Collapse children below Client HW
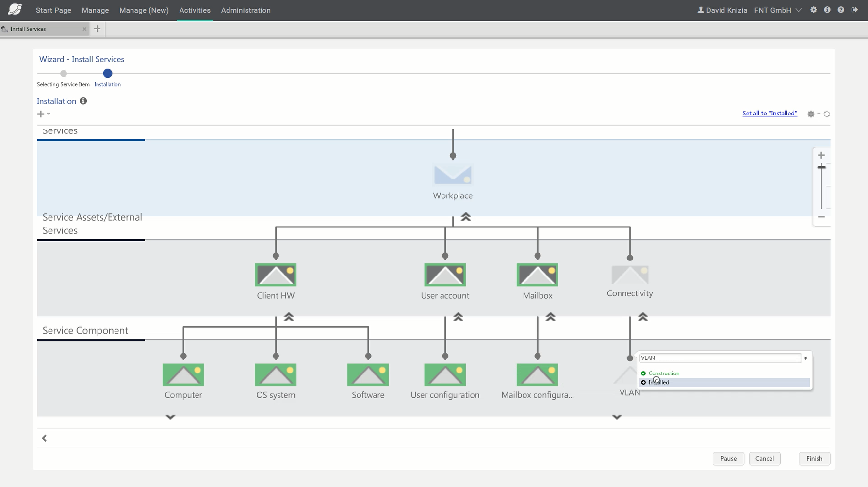Screen dimensions: 868x487 tap(289, 317)
